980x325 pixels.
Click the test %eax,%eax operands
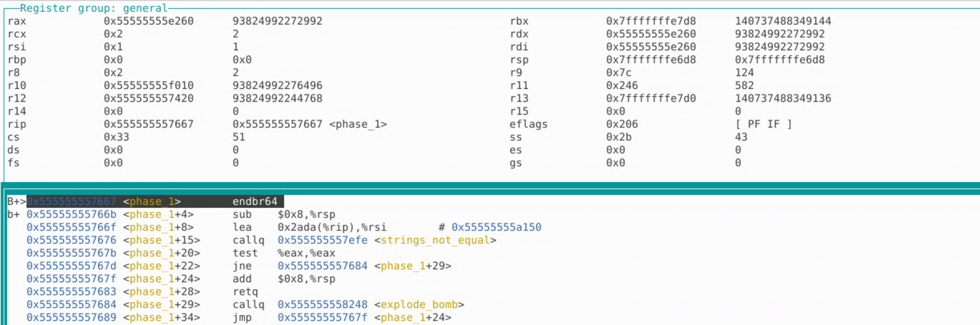(306, 253)
